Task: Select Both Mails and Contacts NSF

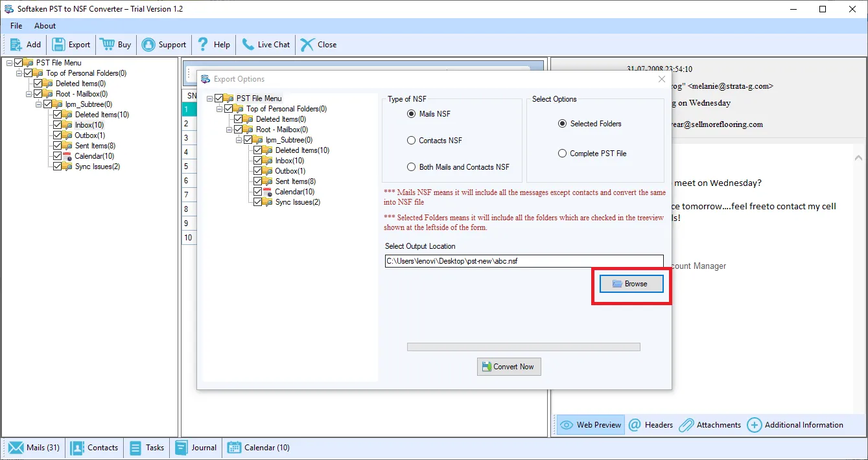Action: [x=411, y=167]
